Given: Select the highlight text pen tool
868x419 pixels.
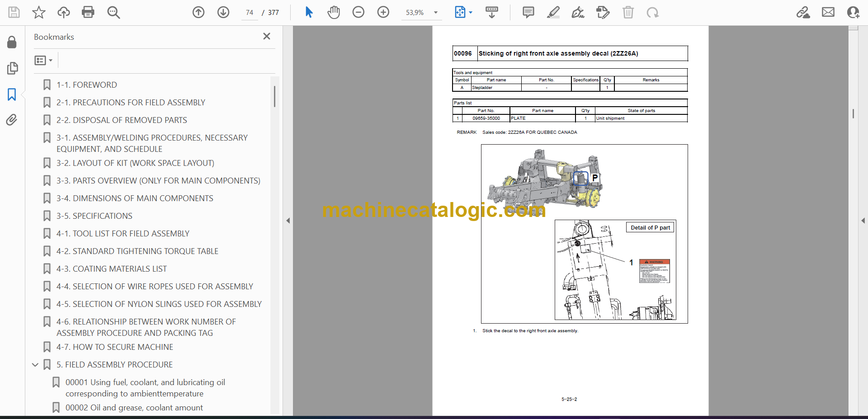Looking at the screenshot, I should (x=553, y=12).
